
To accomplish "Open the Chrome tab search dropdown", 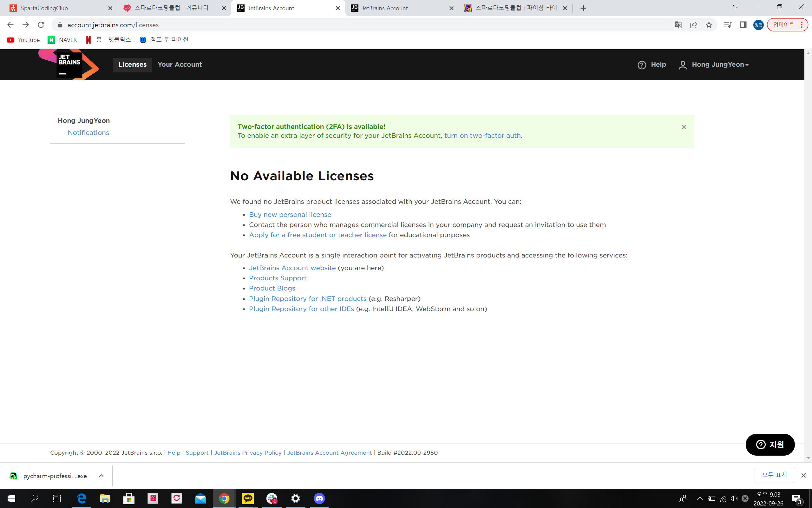I will [x=736, y=7].
